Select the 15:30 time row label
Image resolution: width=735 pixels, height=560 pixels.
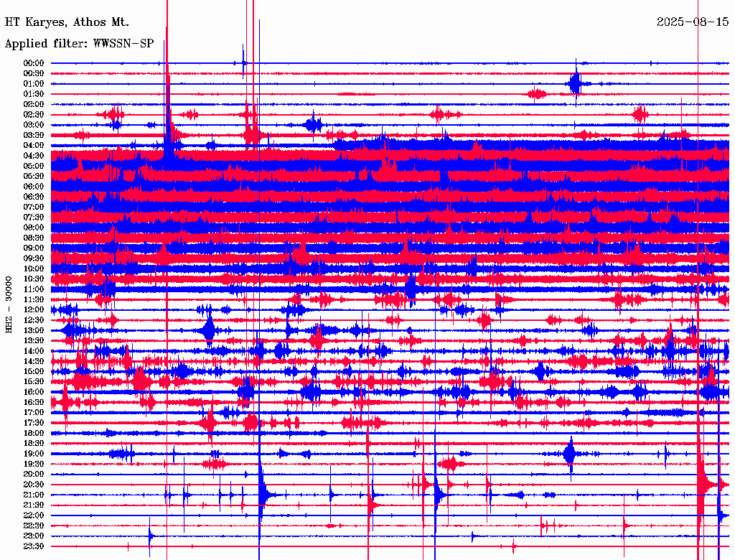point(33,381)
